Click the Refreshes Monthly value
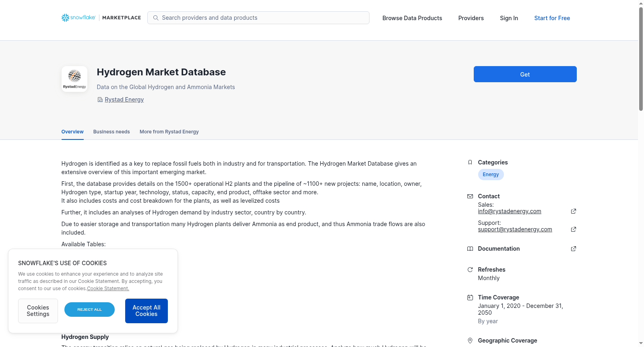The image size is (644, 347). [x=489, y=278]
